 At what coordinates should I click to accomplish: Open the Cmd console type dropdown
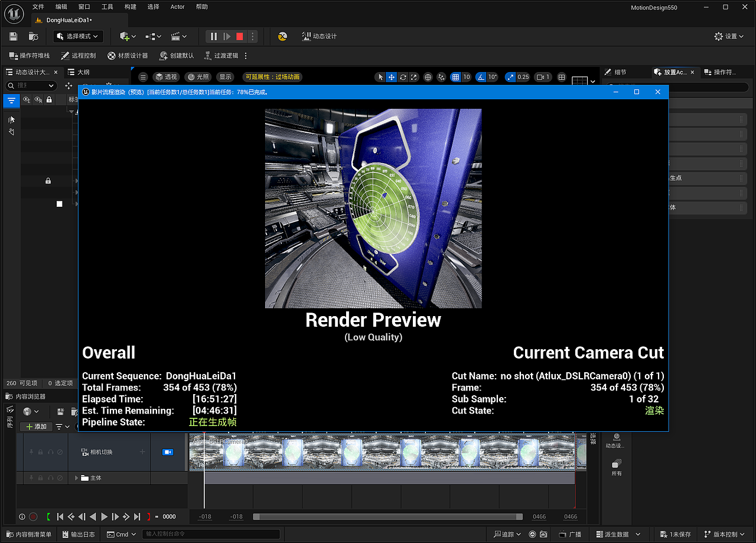point(120,534)
